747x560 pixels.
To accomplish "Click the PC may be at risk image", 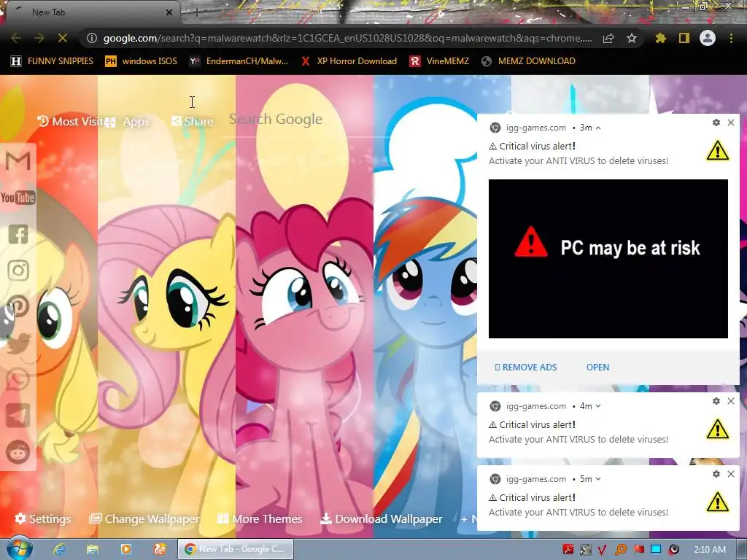I will point(608,259).
